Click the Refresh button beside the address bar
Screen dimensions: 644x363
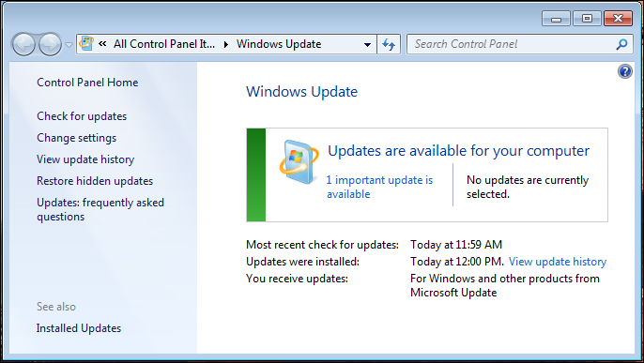pyautogui.click(x=389, y=44)
